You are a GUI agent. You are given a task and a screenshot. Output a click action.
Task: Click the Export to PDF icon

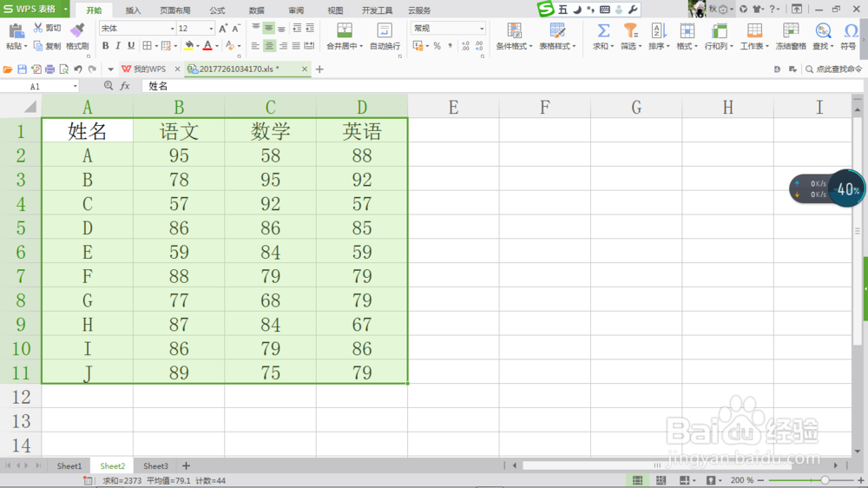pyautogui.click(x=36, y=69)
